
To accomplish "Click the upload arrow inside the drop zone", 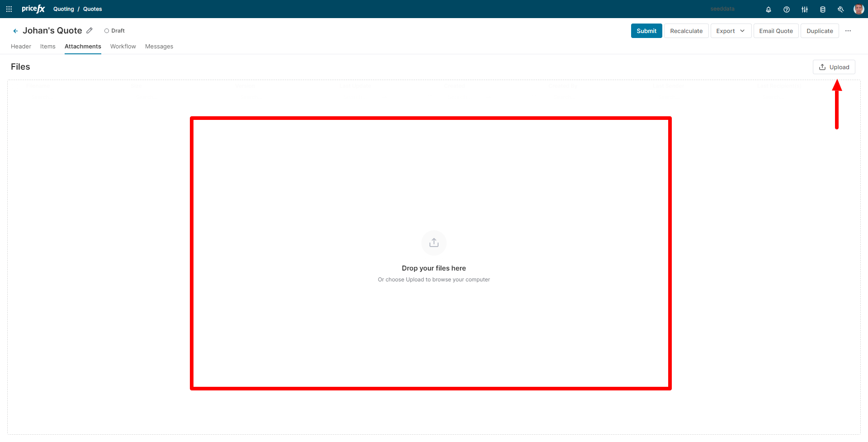I will [x=434, y=242].
